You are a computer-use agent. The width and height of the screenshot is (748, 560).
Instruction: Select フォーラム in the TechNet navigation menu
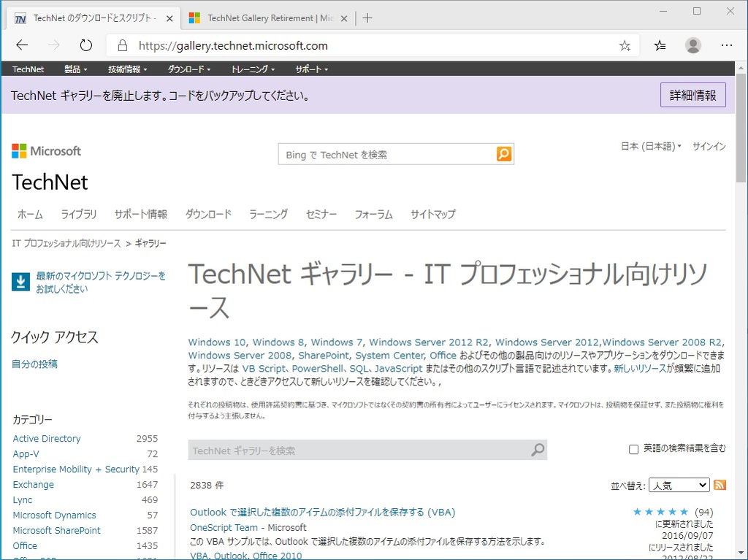[373, 214]
